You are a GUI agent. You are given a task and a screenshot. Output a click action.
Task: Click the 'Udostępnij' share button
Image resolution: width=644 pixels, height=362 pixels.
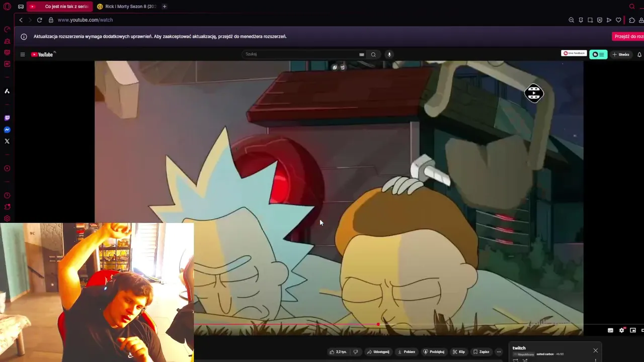point(378,352)
